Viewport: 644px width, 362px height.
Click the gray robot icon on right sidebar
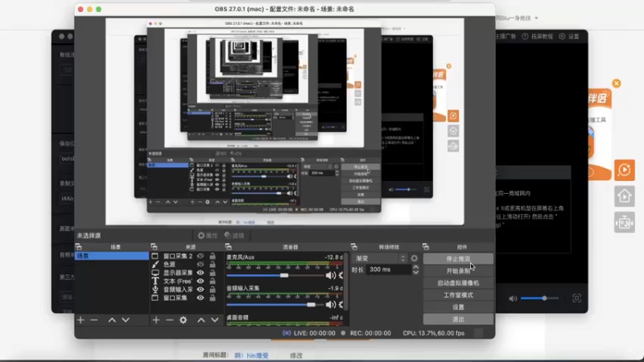coord(625,223)
